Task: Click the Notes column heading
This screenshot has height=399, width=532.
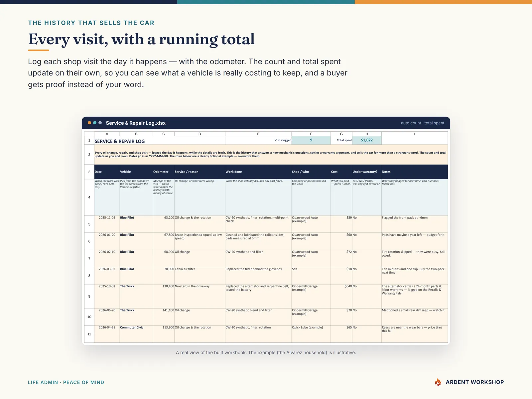Action: click(386, 172)
